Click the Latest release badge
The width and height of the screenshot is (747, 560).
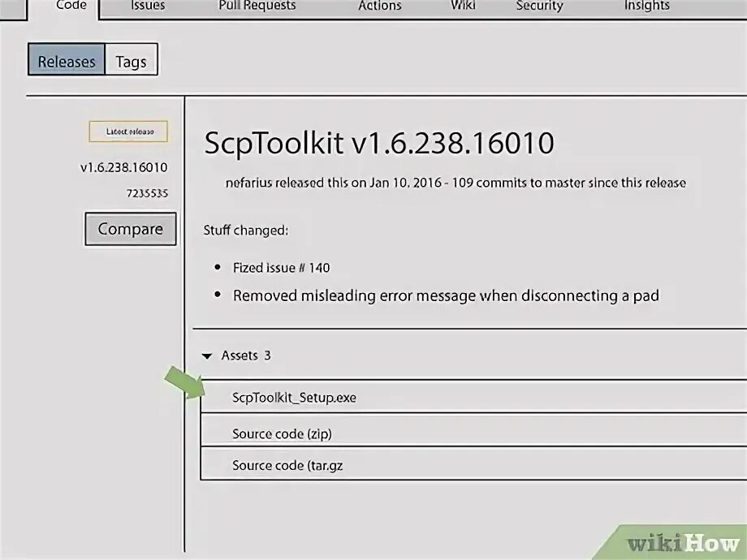[x=128, y=131]
